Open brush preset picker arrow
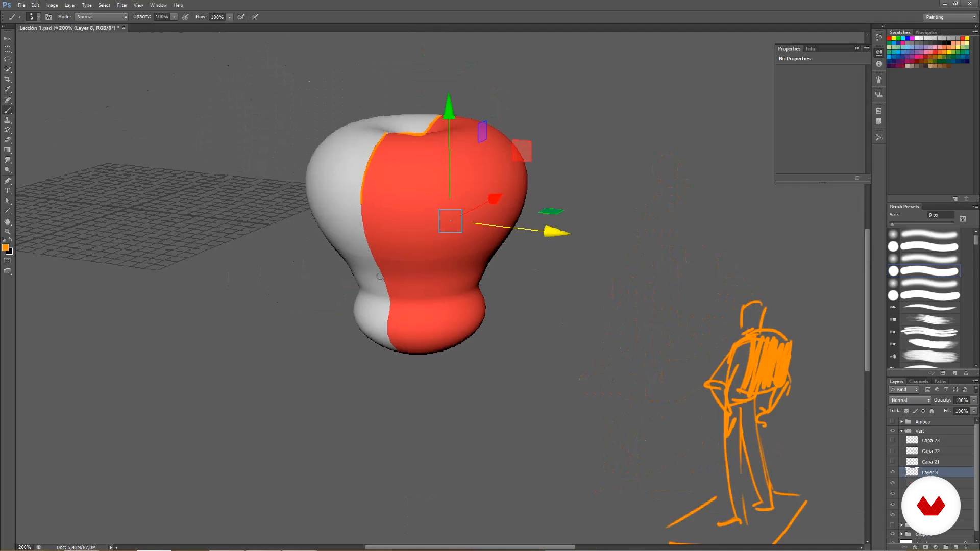 point(39,17)
